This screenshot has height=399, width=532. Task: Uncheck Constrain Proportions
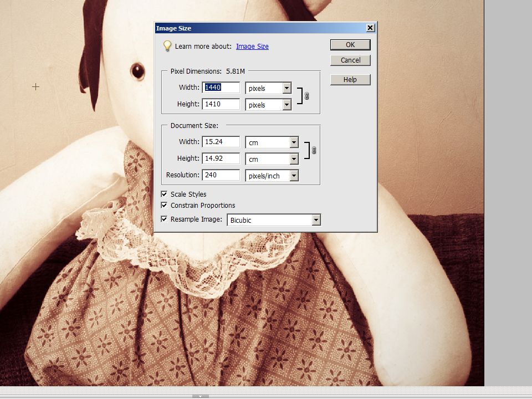[164, 205]
